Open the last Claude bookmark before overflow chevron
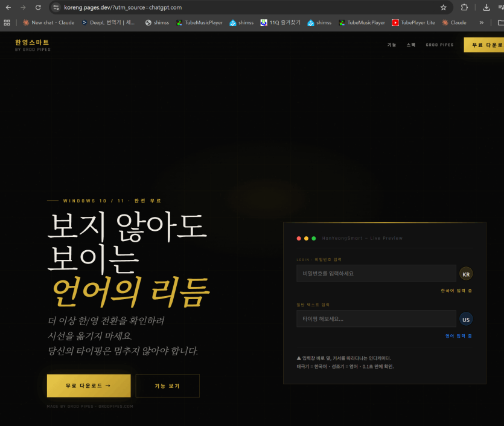The width and height of the screenshot is (504, 426). pyautogui.click(x=454, y=22)
